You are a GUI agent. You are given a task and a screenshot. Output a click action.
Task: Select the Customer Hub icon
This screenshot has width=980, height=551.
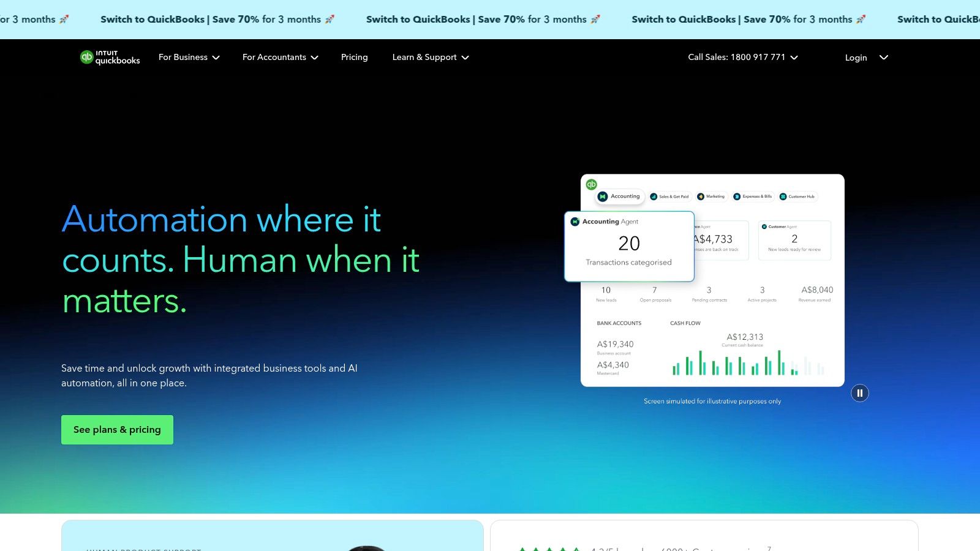click(783, 197)
